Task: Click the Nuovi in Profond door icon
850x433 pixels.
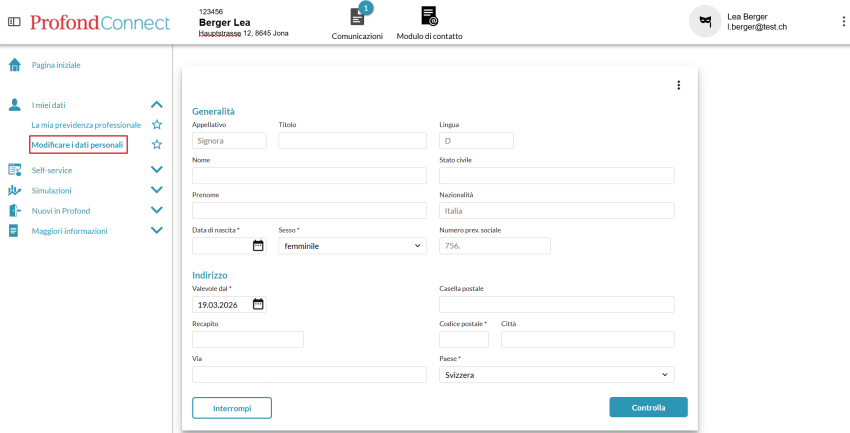Action: point(15,210)
